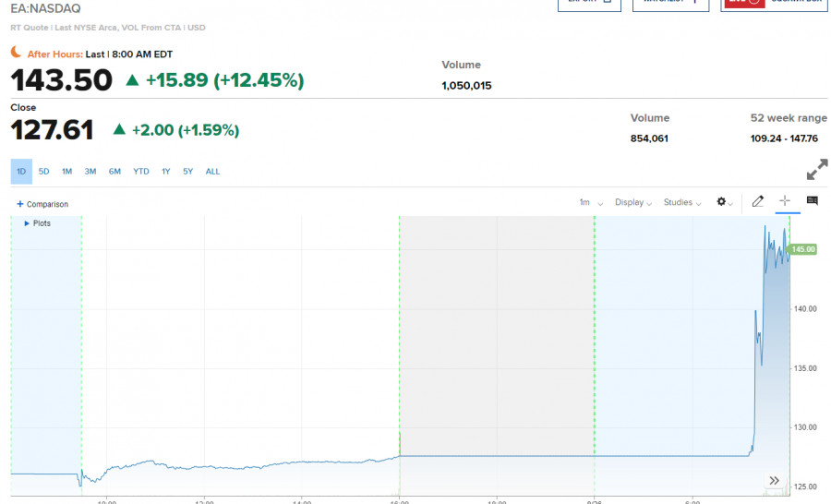
Task: Expand the Plots legend triangle
Action: click(x=27, y=223)
